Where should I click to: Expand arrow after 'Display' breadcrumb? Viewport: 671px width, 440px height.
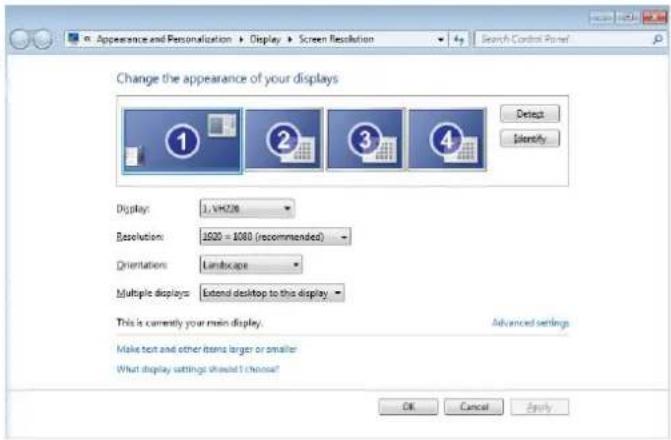click(x=290, y=40)
